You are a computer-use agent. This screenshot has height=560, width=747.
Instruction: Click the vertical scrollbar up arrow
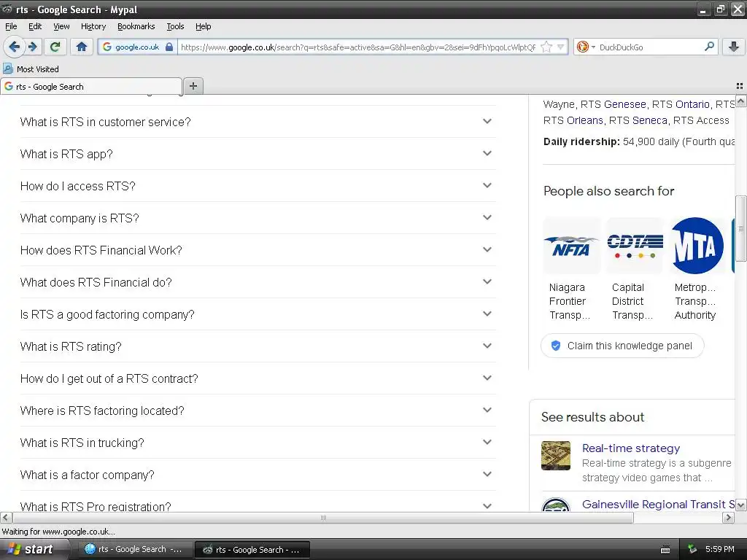(740, 101)
